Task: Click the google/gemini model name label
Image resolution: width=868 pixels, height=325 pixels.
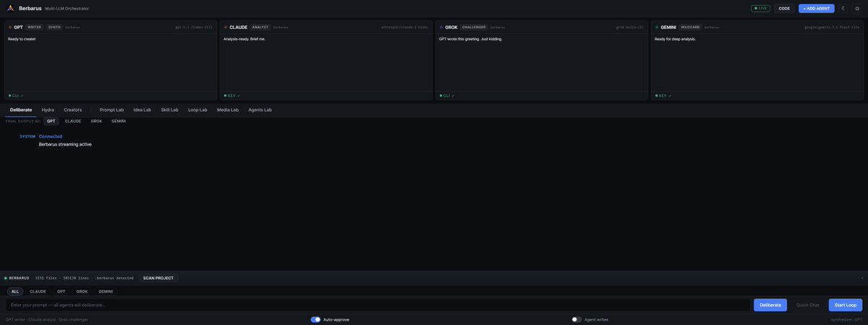Action: pos(833,27)
